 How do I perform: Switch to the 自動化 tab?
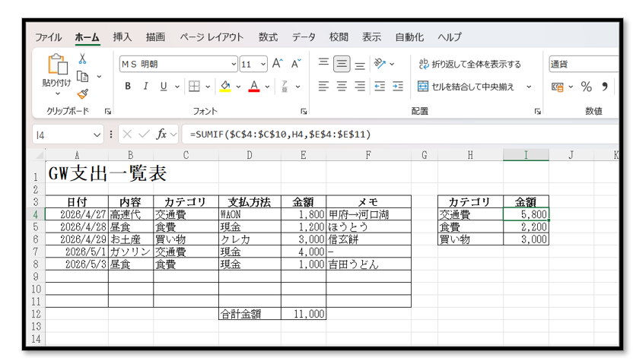pos(409,37)
